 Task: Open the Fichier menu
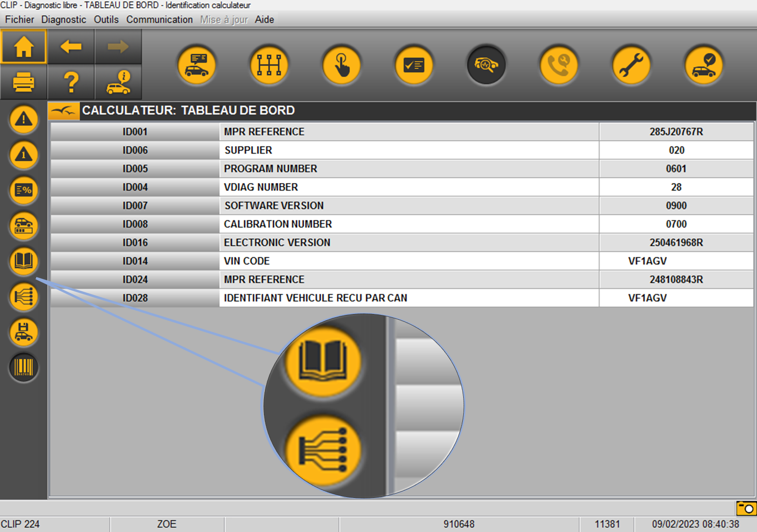(x=19, y=19)
